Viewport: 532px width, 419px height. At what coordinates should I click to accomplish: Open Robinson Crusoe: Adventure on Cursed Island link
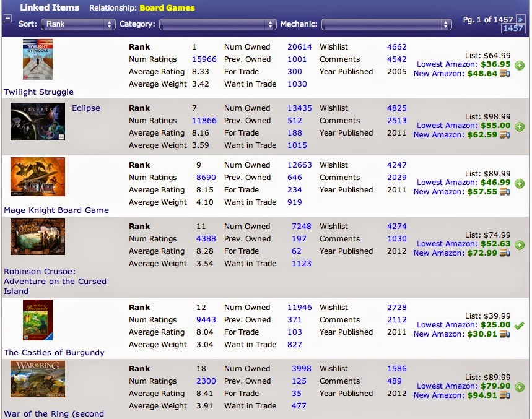click(x=55, y=282)
